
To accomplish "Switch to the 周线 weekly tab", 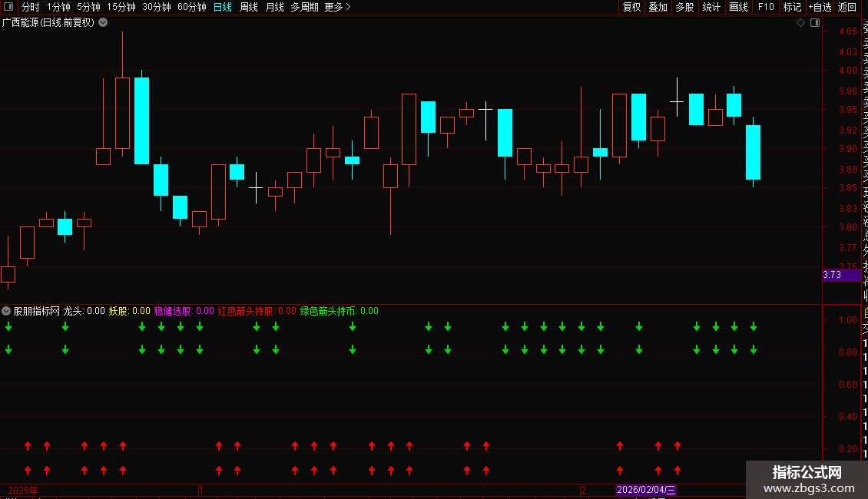I will pyautogui.click(x=249, y=7).
